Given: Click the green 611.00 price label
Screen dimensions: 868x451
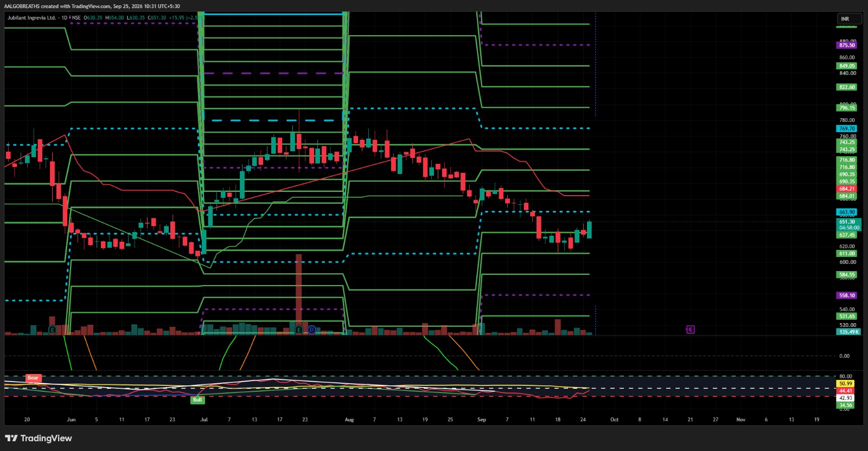Looking at the screenshot, I should pos(847,254).
